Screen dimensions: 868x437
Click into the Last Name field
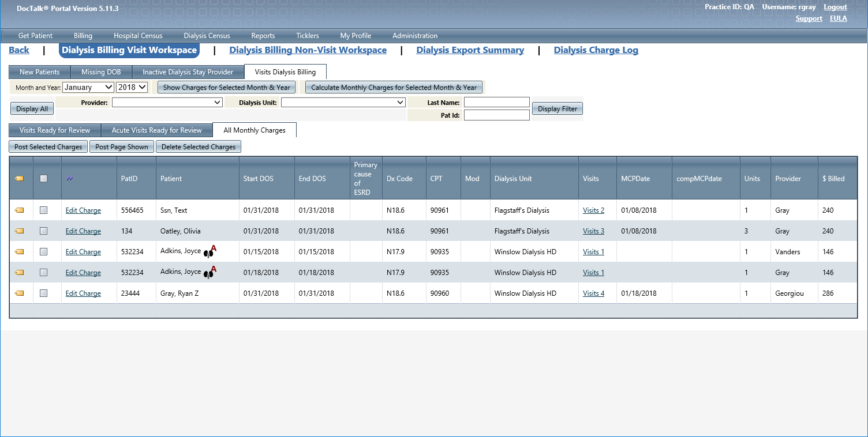(x=496, y=103)
